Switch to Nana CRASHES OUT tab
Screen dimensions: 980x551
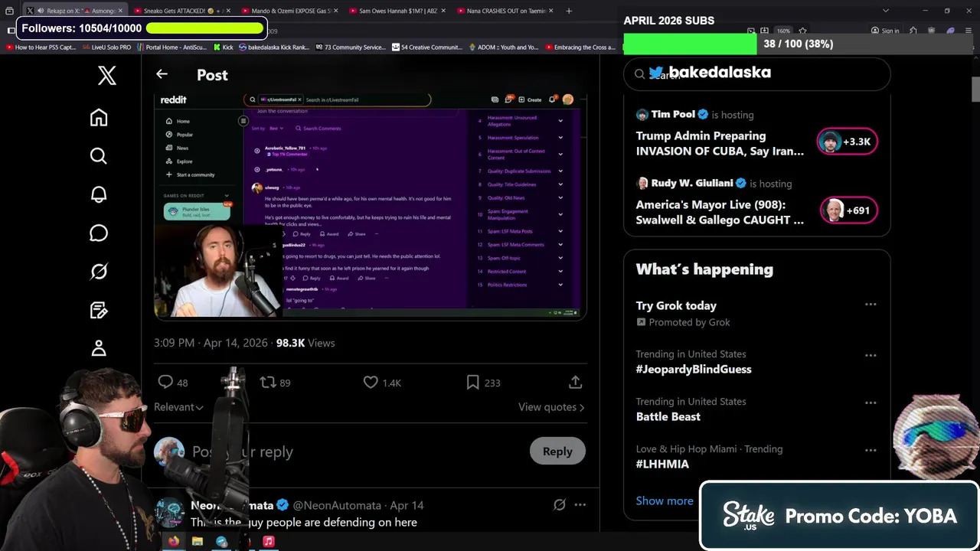(506, 11)
